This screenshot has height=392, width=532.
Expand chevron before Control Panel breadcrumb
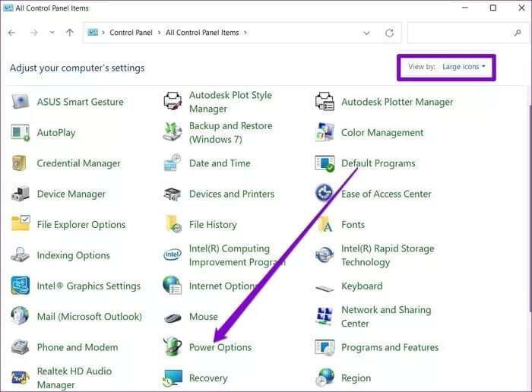[103, 33]
